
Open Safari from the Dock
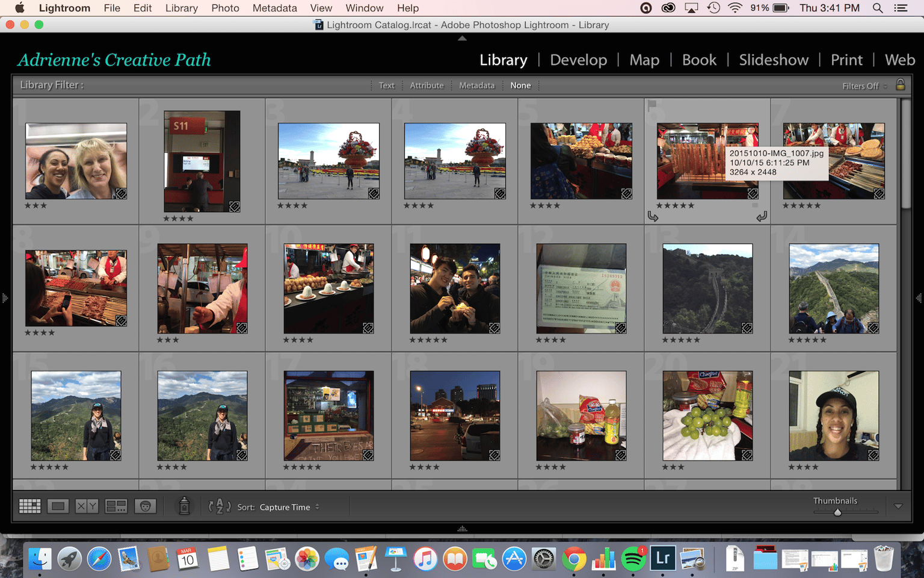pos(99,559)
